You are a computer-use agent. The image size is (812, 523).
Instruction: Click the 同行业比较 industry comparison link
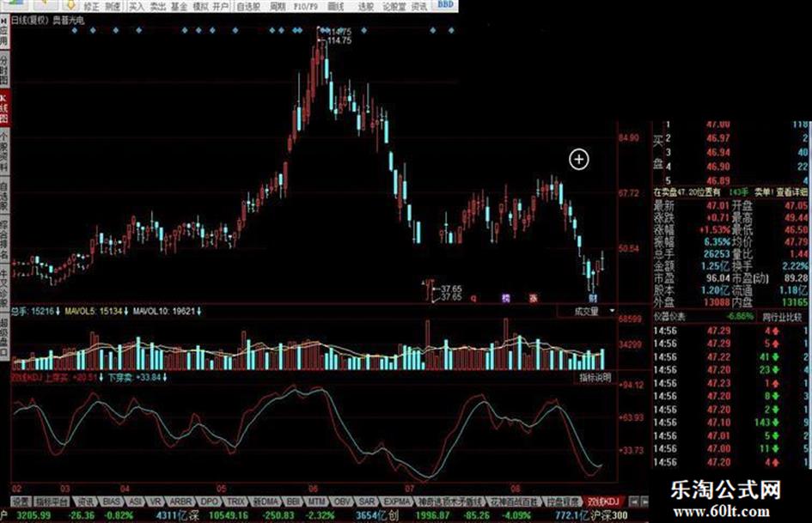(781, 316)
